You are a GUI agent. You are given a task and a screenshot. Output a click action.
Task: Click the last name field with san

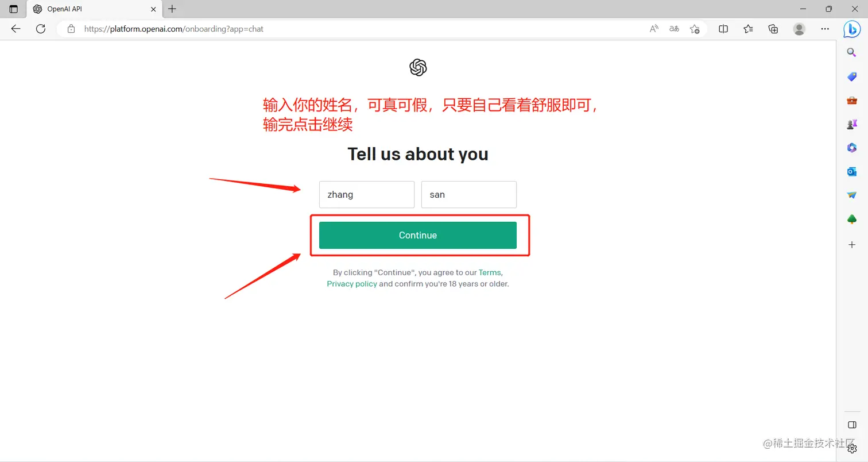pyautogui.click(x=469, y=194)
